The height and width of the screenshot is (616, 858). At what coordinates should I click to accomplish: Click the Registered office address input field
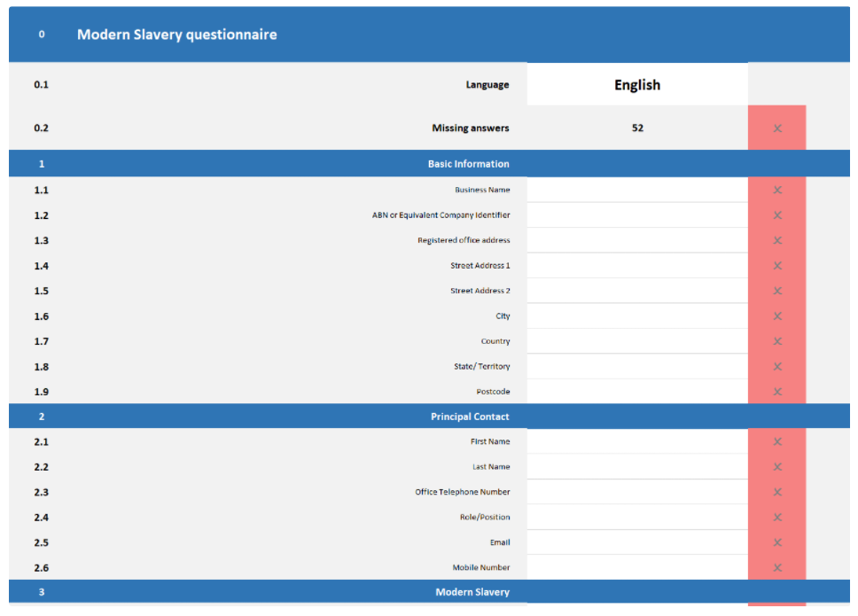coord(637,240)
